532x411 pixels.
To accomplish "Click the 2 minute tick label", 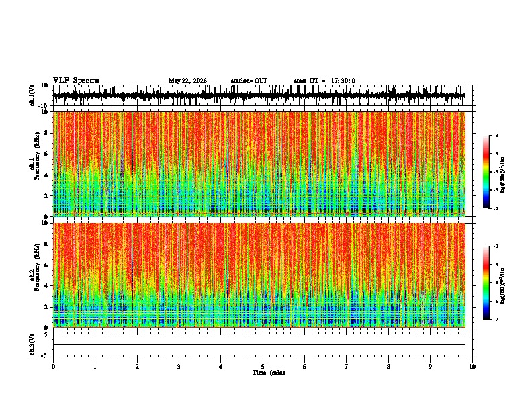I will click(x=137, y=367).
